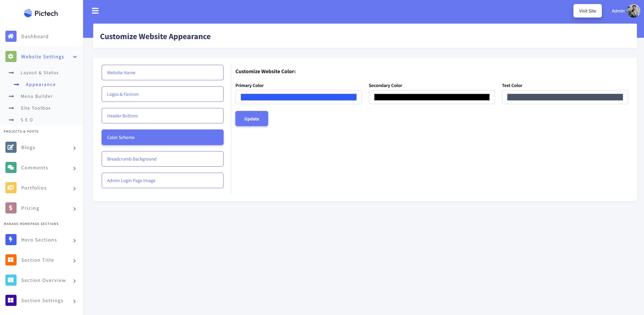Expand the Pricing submenu chevron
Image resolution: width=644 pixels, height=315 pixels.
pos(75,209)
